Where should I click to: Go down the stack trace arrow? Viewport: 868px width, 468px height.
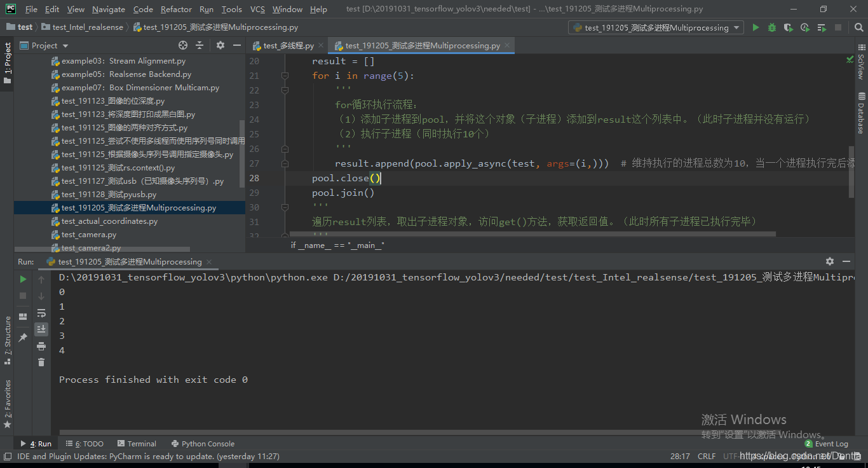click(x=41, y=296)
